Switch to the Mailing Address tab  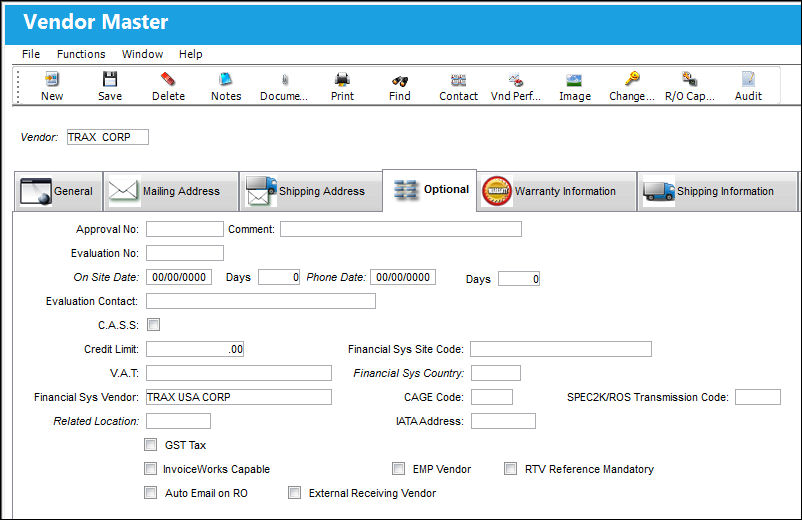click(171, 191)
